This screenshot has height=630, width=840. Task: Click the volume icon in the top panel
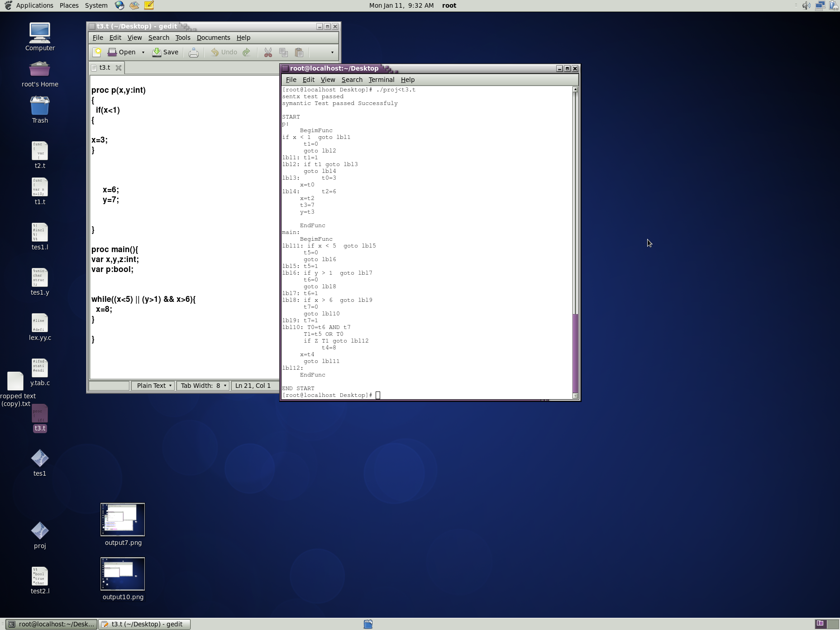[x=807, y=5]
